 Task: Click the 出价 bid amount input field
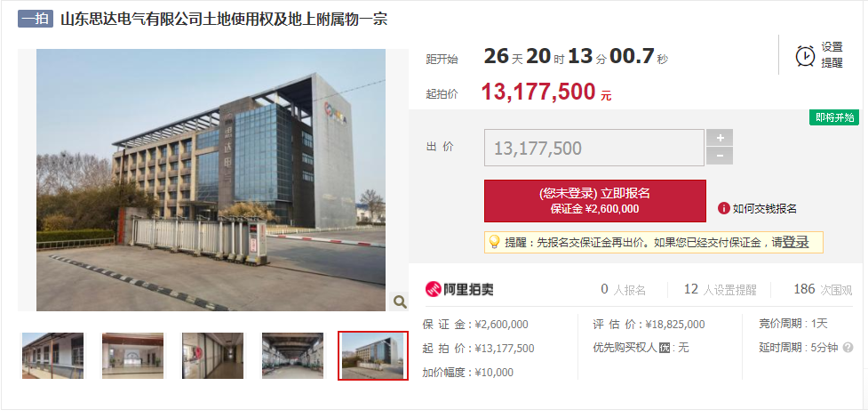click(x=594, y=148)
